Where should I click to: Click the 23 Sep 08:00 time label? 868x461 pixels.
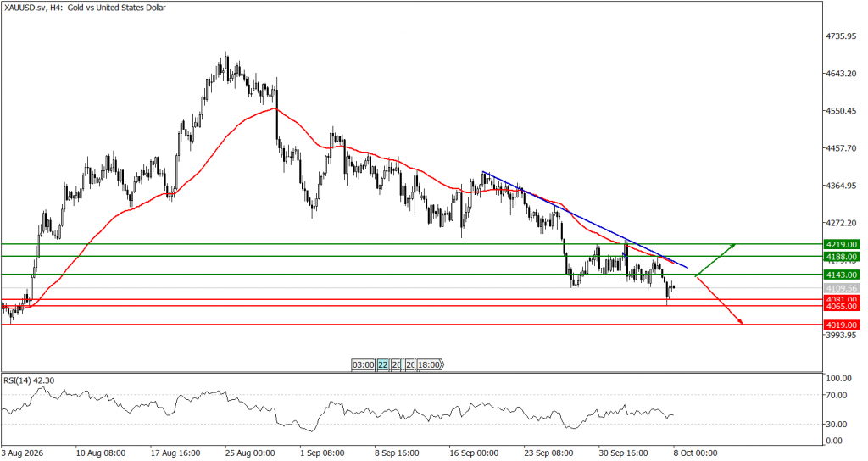click(x=548, y=453)
